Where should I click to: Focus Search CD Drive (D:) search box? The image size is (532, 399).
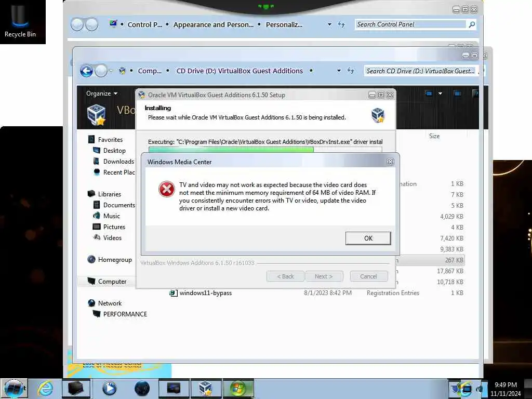pos(421,71)
